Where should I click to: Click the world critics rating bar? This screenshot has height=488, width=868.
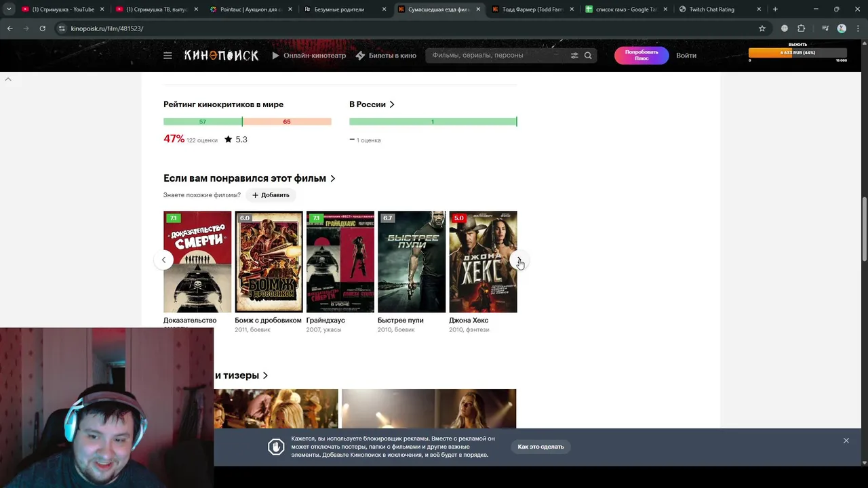[x=248, y=121]
